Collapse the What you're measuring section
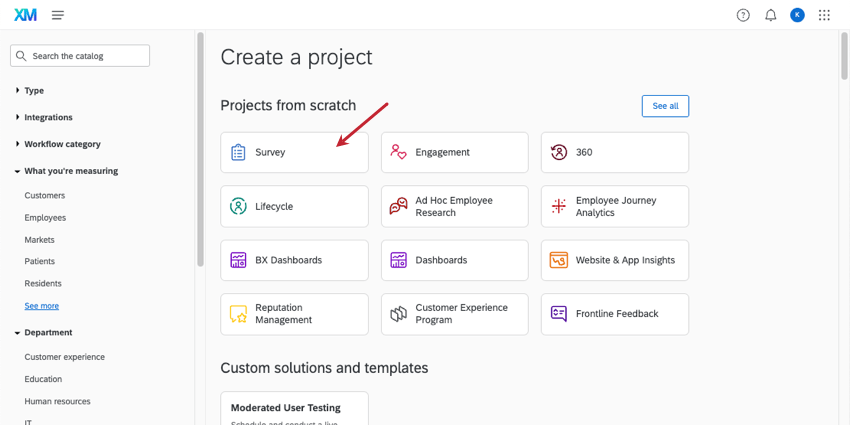 pos(70,171)
